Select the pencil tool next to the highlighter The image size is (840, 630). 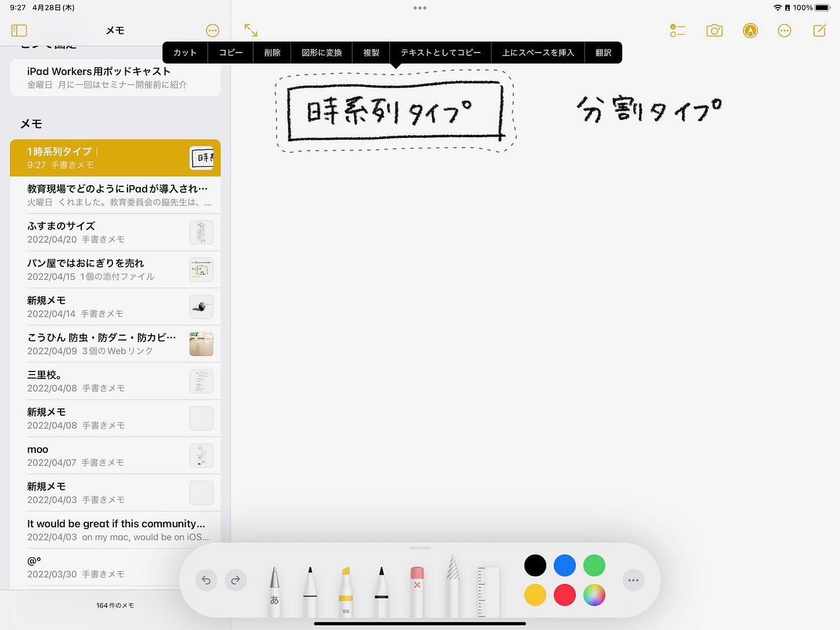click(381, 591)
